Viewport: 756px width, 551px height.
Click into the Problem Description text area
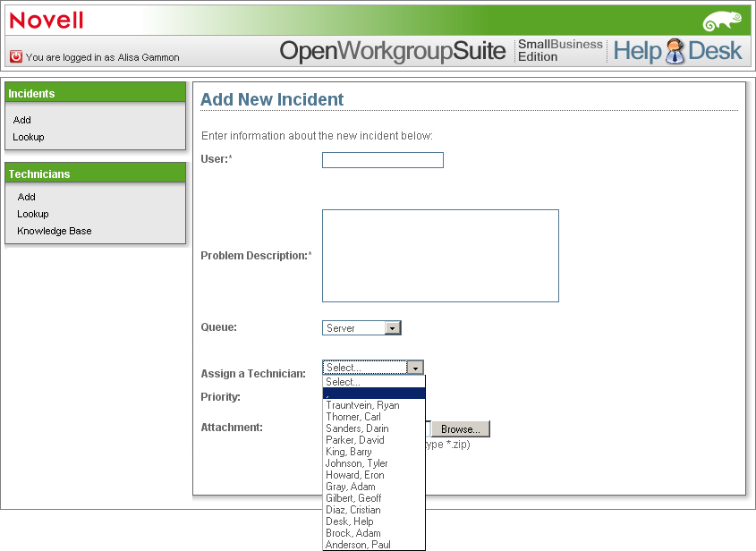440,256
